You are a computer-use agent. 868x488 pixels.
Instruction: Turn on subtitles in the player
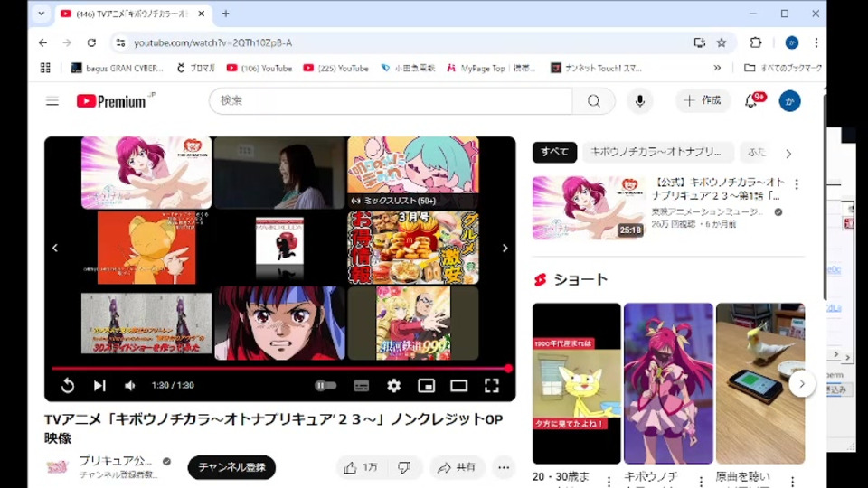[361, 386]
